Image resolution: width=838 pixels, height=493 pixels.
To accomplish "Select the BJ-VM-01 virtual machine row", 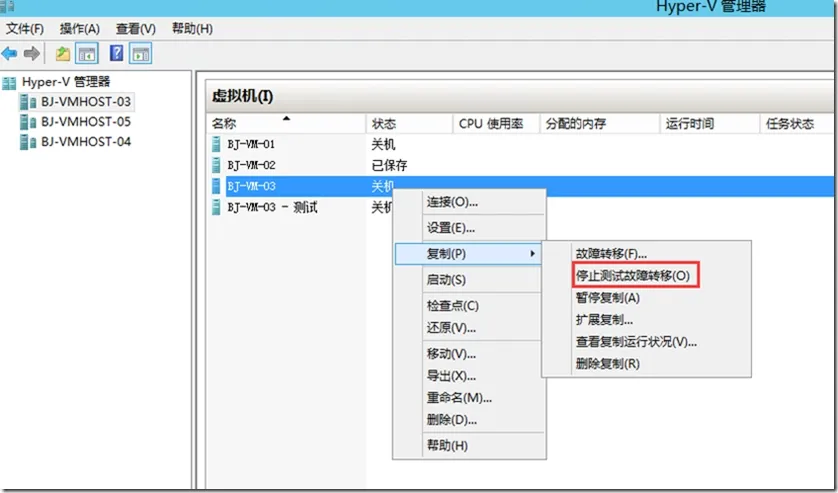I will [520, 144].
